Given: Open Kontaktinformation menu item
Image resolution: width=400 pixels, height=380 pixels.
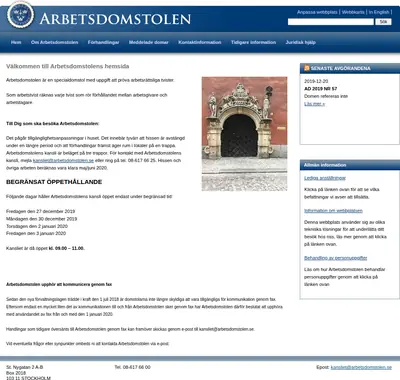Looking at the screenshot, I should tap(200, 42).
